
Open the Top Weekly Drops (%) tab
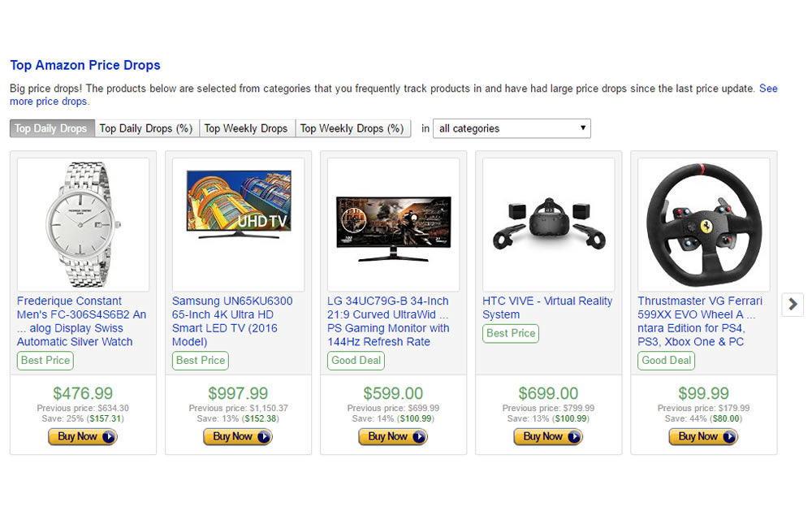point(352,128)
